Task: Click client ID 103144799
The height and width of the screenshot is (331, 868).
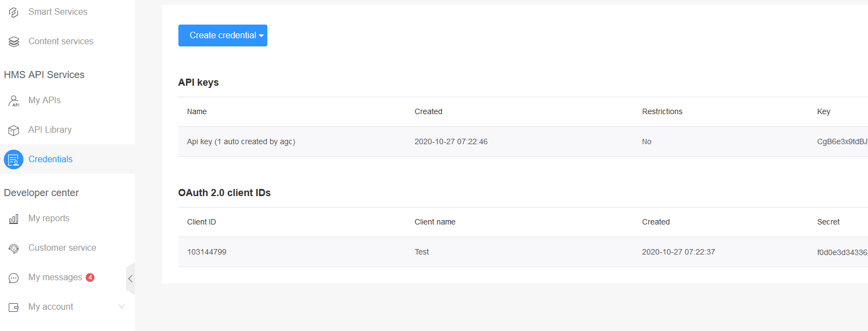Action: tap(207, 252)
